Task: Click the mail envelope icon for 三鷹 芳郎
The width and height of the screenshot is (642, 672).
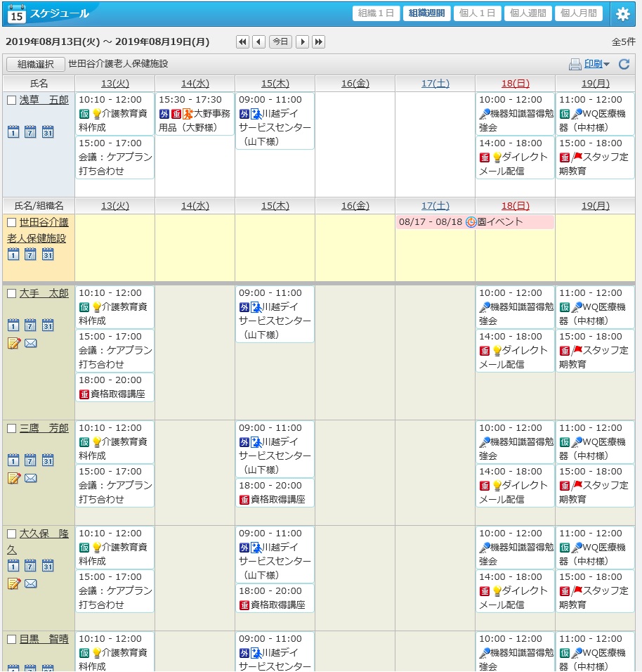Action: tap(31, 478)
